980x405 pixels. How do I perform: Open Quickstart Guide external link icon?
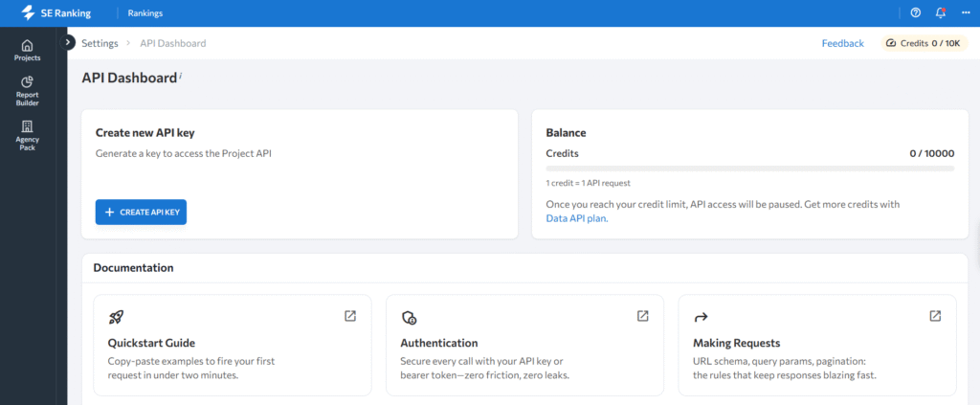tap(350, 316)
